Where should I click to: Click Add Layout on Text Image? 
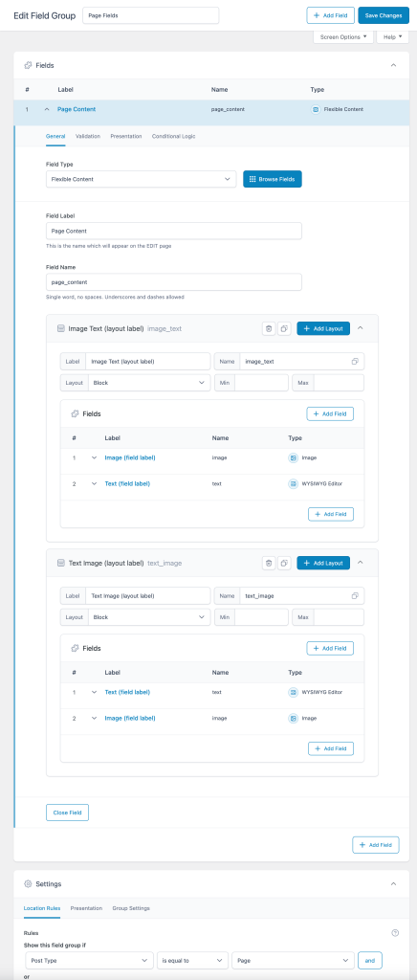pos(323,563)
